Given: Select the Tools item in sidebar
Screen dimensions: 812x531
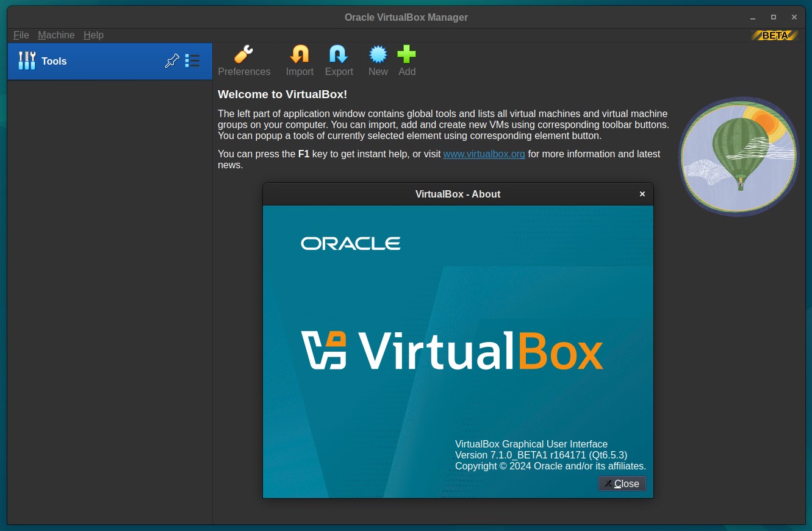Looking at the screenshot, I should pos(110,61).
